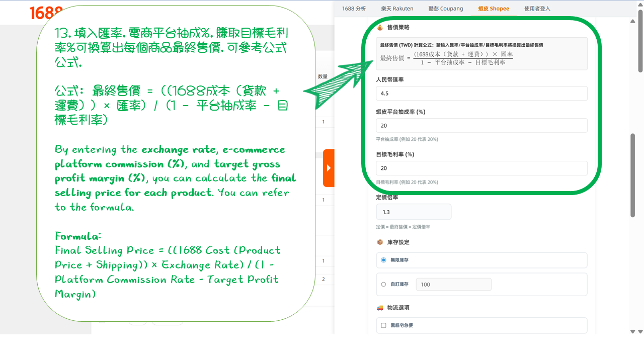644x362 pixels.
Task: Click the custom stock field showing 100
Action: [x=453, y=284]
